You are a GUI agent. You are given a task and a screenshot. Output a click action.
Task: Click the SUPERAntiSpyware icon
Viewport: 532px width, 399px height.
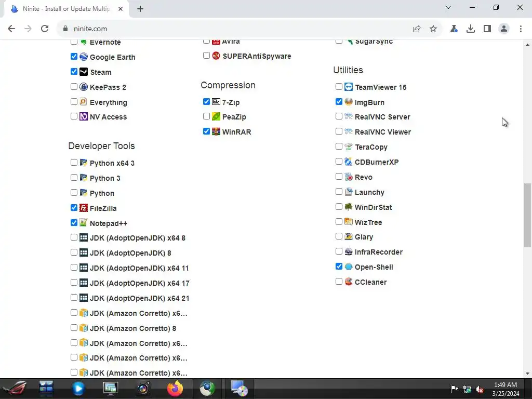(216, 56)
